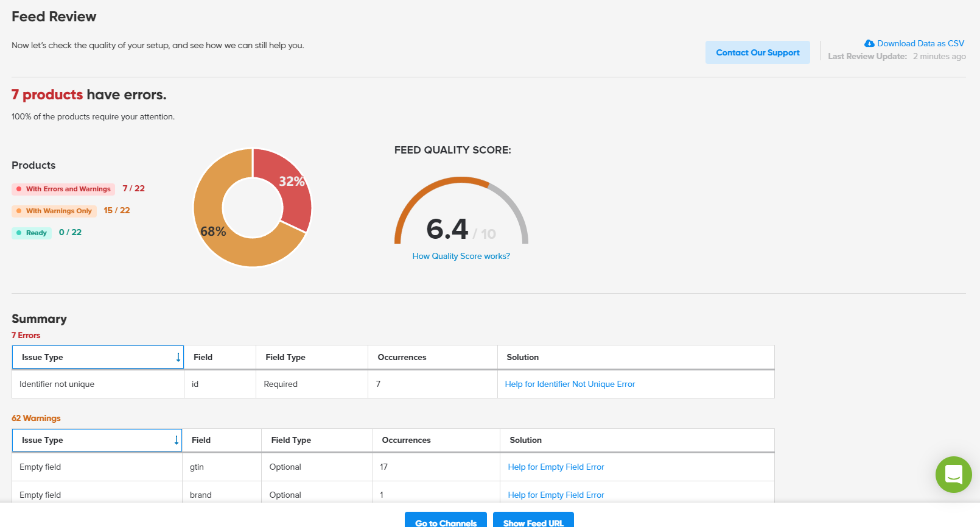The width and height of the screenshot is (980, 527).
Task: Click the Go to Channels button
Action: coord(446,522)
